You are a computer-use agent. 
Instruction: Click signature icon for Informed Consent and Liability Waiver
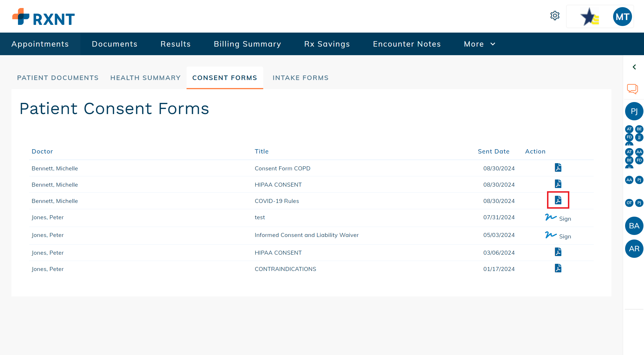coord(551,235)
